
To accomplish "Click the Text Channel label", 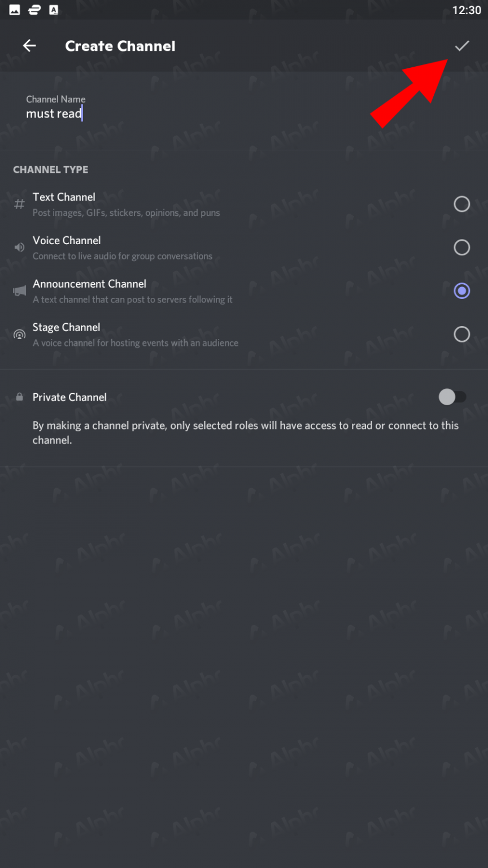I will tap(64, 197).
